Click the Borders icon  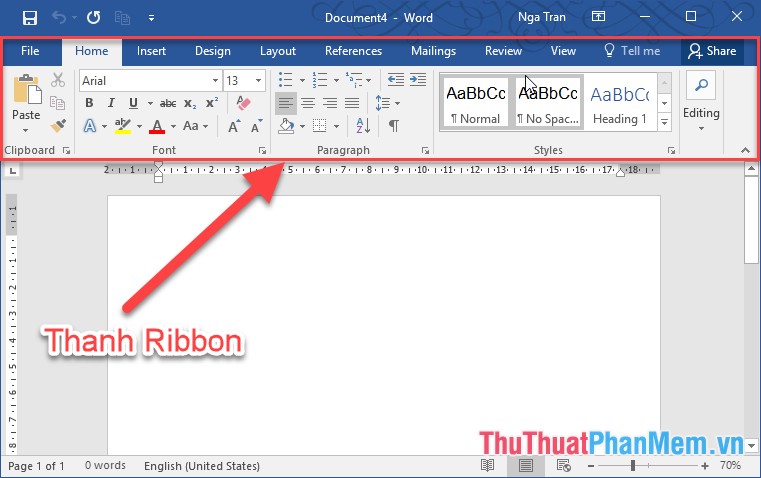click(319, 126)
